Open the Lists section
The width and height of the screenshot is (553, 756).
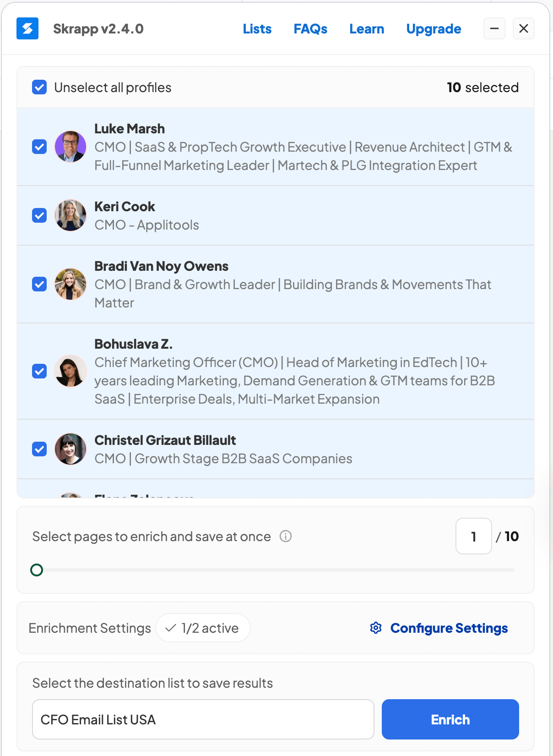257,29
